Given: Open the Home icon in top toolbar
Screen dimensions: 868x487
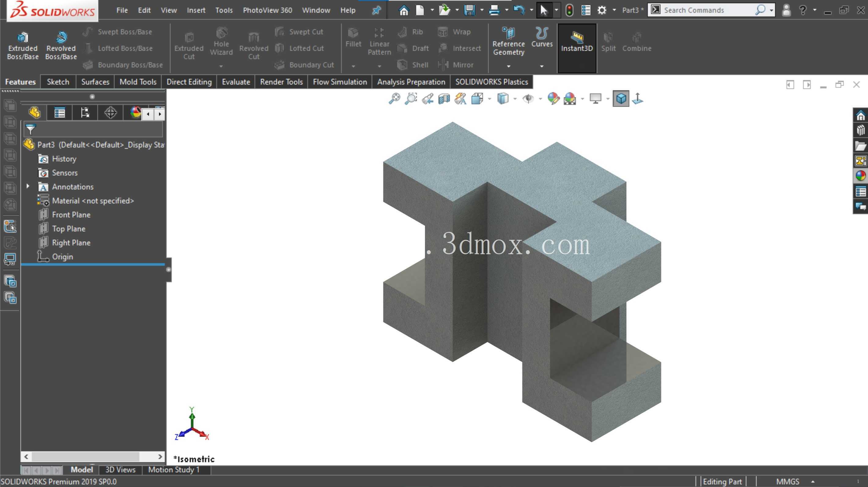Looking at the screenshot, I should (403, 10).
